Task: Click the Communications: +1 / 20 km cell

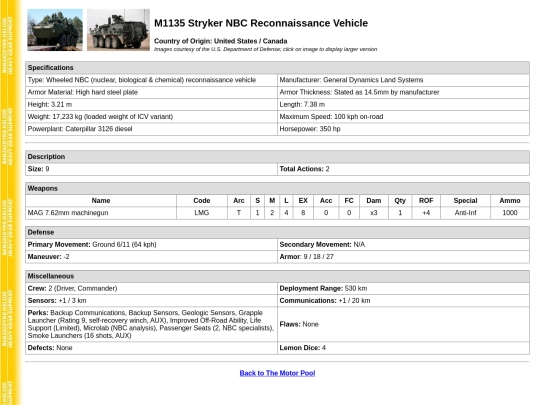Action: 403,301
